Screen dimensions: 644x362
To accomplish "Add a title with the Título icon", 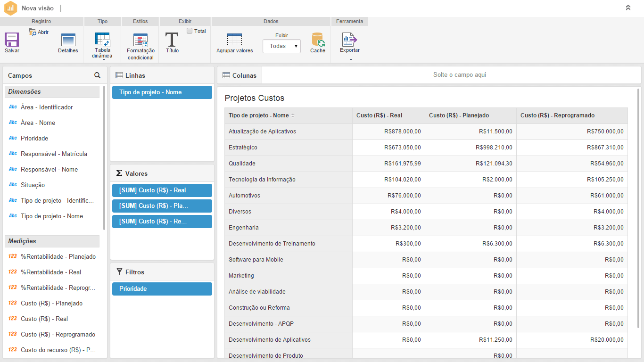I will coord(172,40).
